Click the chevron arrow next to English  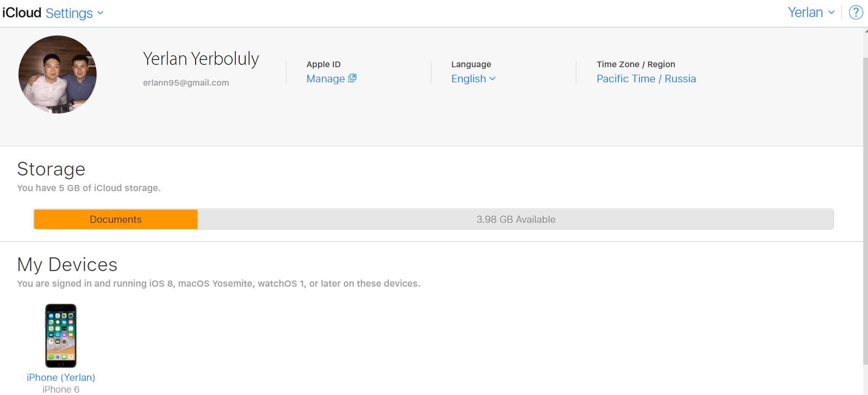click(492, 79)
